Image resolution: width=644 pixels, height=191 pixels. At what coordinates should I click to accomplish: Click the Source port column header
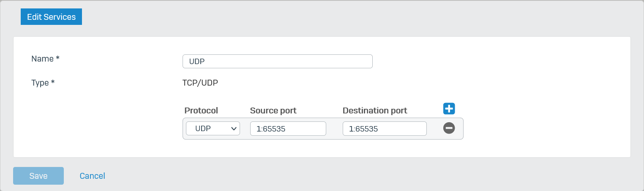tap(273, 110)
